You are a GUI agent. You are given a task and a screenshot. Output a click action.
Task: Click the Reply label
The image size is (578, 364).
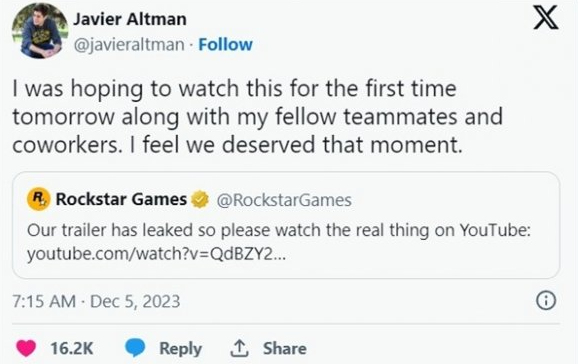tap(180, 349)
